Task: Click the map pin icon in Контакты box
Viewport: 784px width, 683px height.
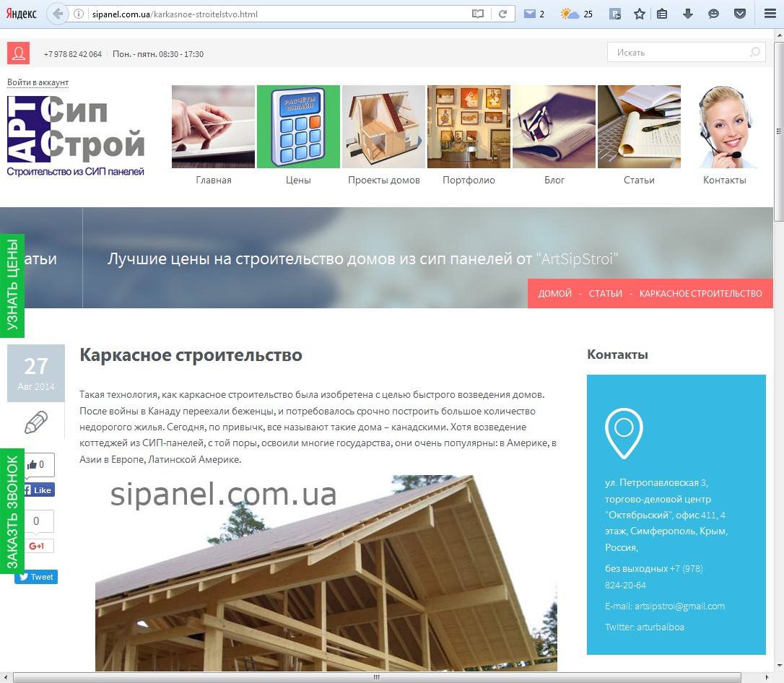Action: tap(624, 433)
